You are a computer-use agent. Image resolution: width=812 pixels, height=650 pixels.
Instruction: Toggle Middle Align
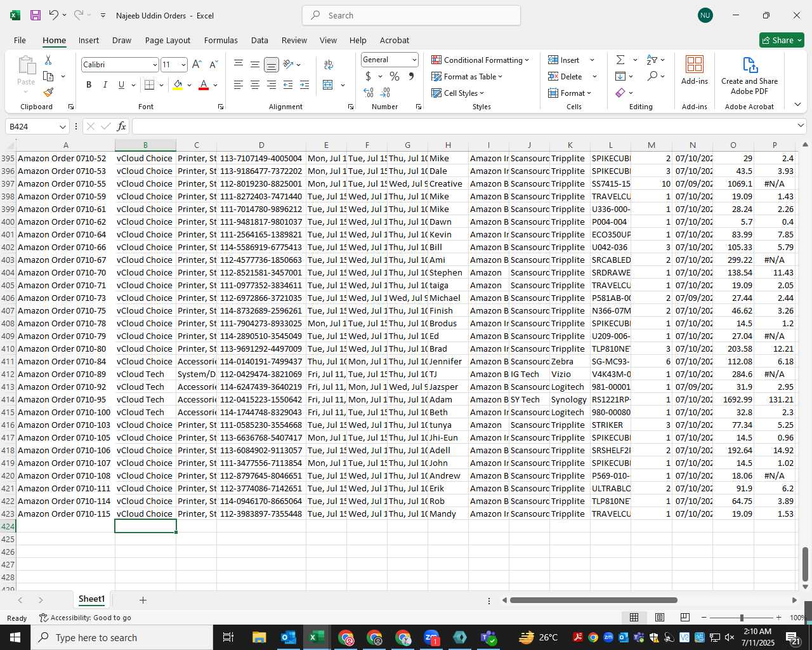[x=255, y=64]
